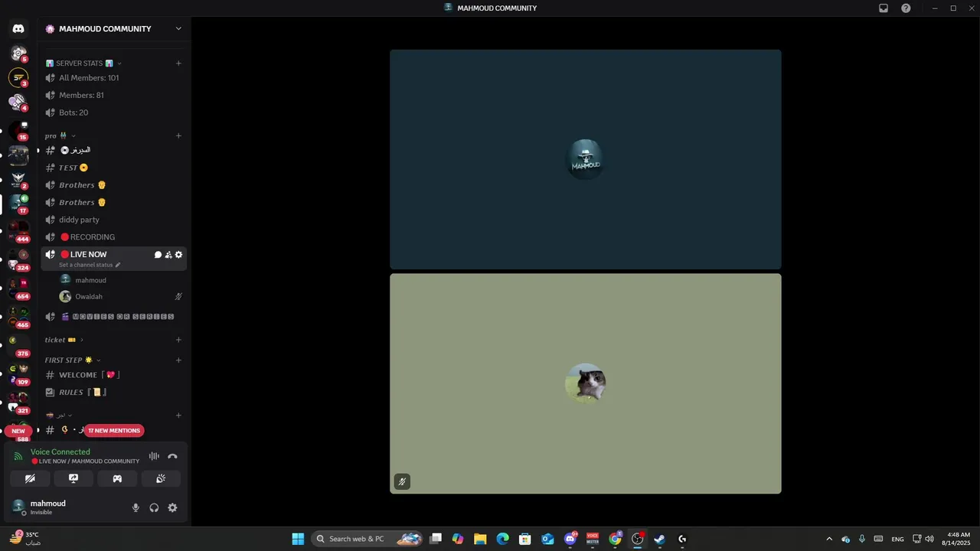The width and height of the screenshot is (980, 551).
Task: Open the soundboard button
Action: (161, 478)
